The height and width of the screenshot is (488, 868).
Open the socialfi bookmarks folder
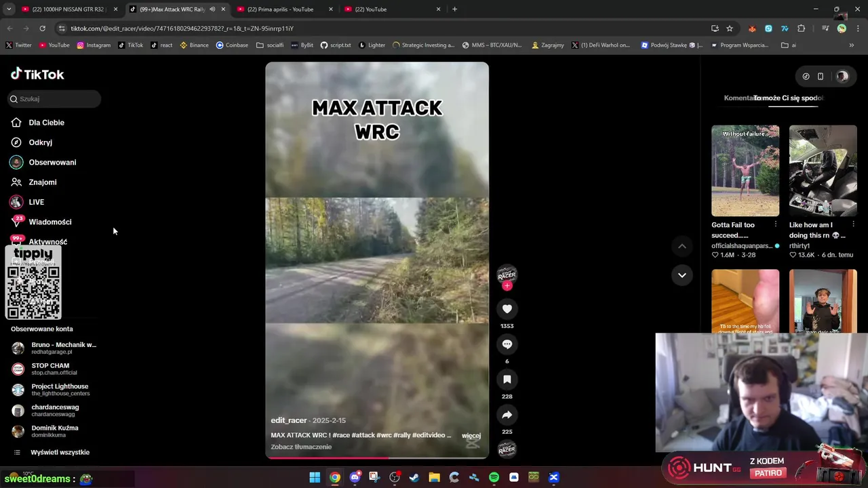[x=270, y=45]
